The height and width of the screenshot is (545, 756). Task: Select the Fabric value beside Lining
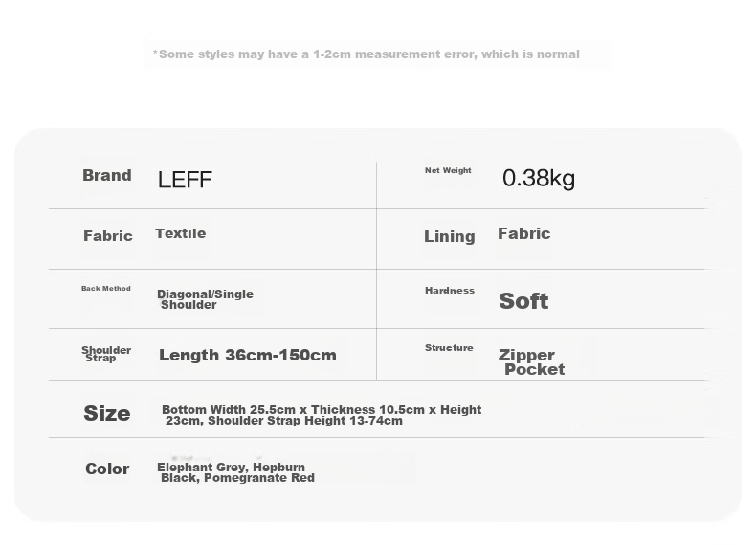point(524,233)
